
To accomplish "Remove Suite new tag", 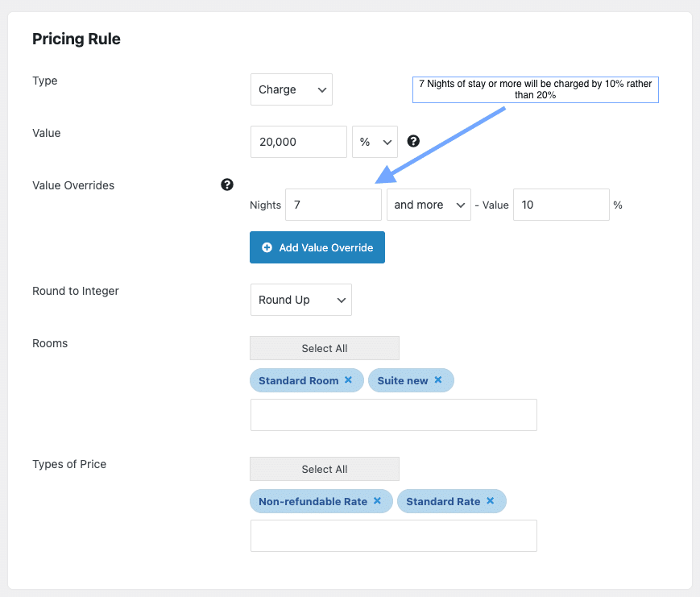I will [438, 380].
